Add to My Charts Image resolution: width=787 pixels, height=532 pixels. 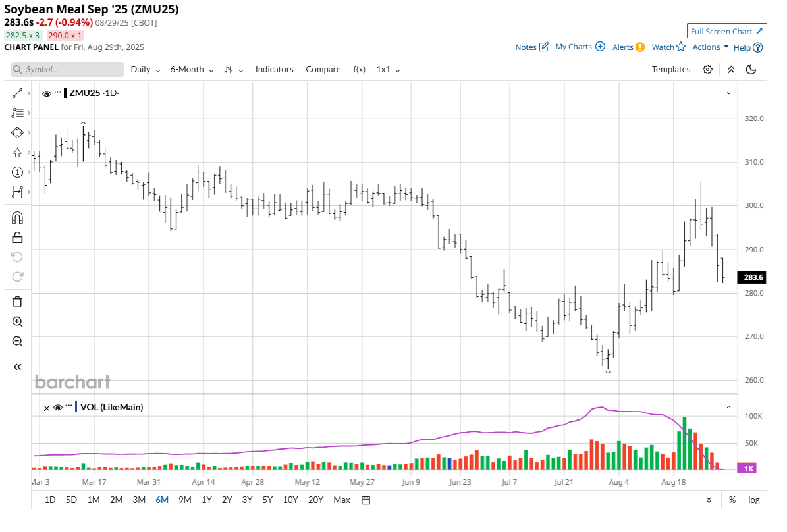(x=580, y=47)
